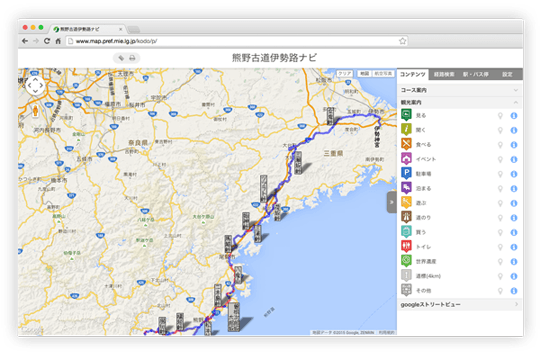540x360 pixels.
Task: Click the クリア button on the map
Action: coord(344,73)
